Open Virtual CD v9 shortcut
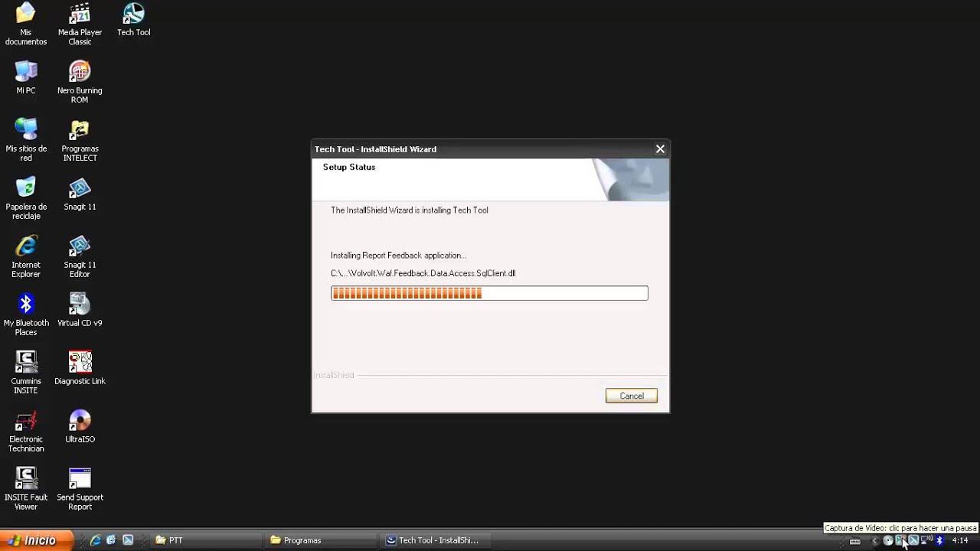Screen dimensions: 980x551 [x=80, y=309]
